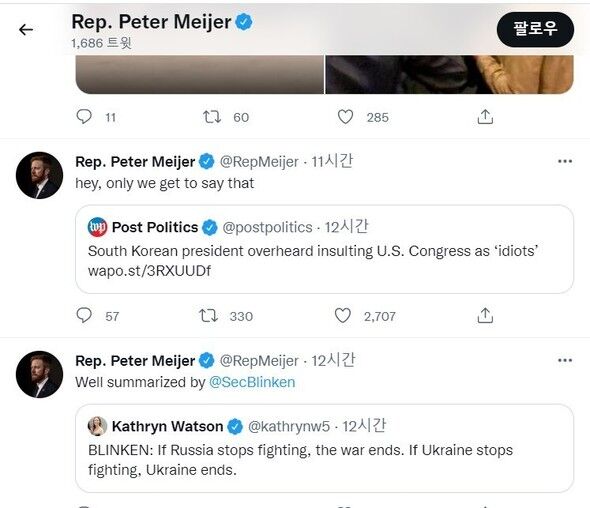Open more options for 'hey, only we get to say that' tweet

(565, 161)
